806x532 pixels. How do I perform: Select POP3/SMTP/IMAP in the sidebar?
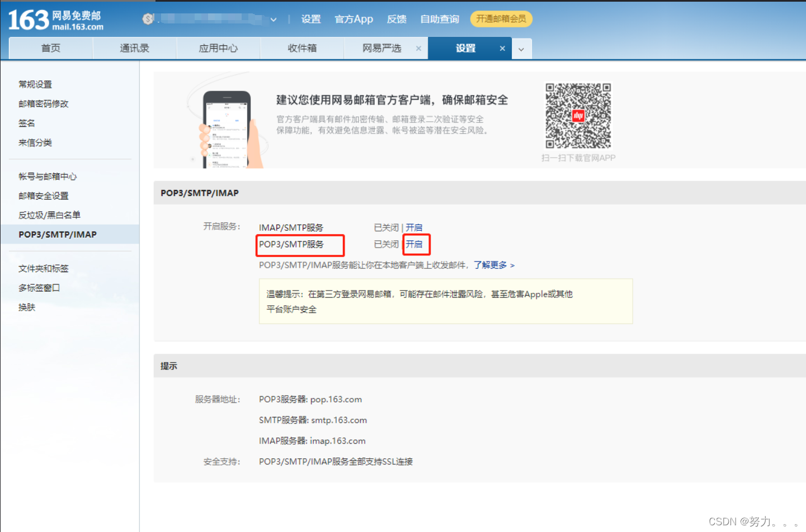(70, 234)
